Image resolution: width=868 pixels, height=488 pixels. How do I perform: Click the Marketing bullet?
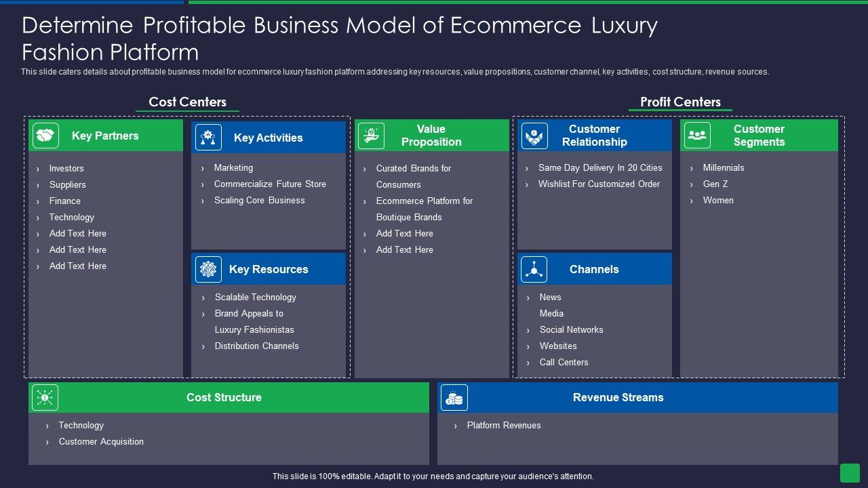(233, 167)
